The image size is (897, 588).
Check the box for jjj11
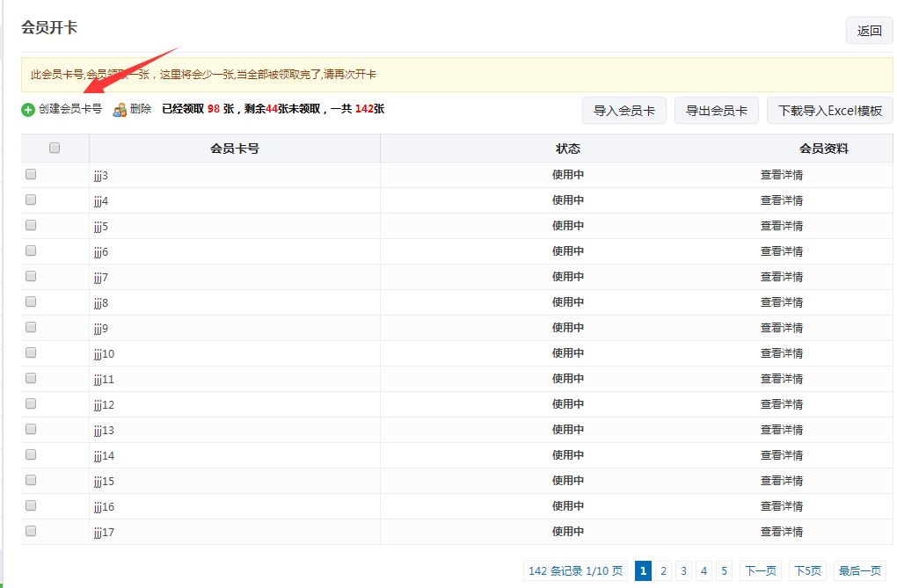pos(31,378)
